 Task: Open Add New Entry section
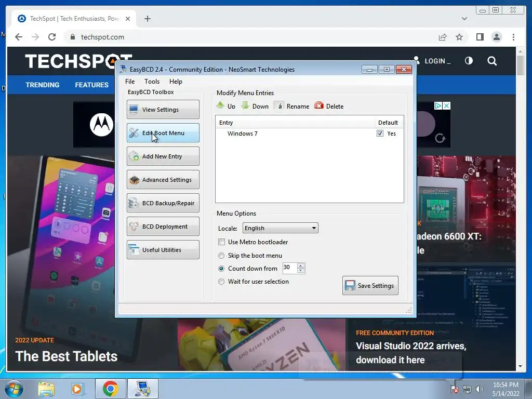pyautogui.click(x=163, y=156)
